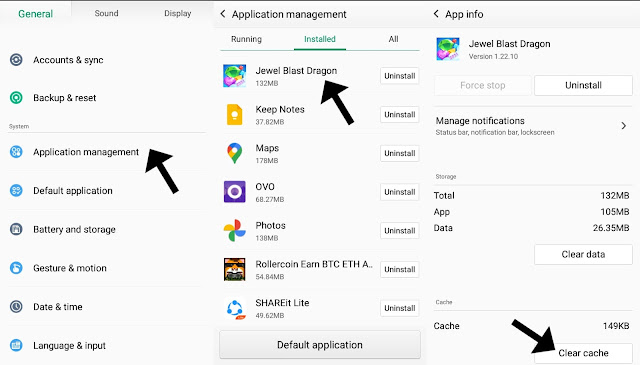Tap the OVO app icon
The width and height of the screenshot is (640, 365).
(x=235, y=191)
